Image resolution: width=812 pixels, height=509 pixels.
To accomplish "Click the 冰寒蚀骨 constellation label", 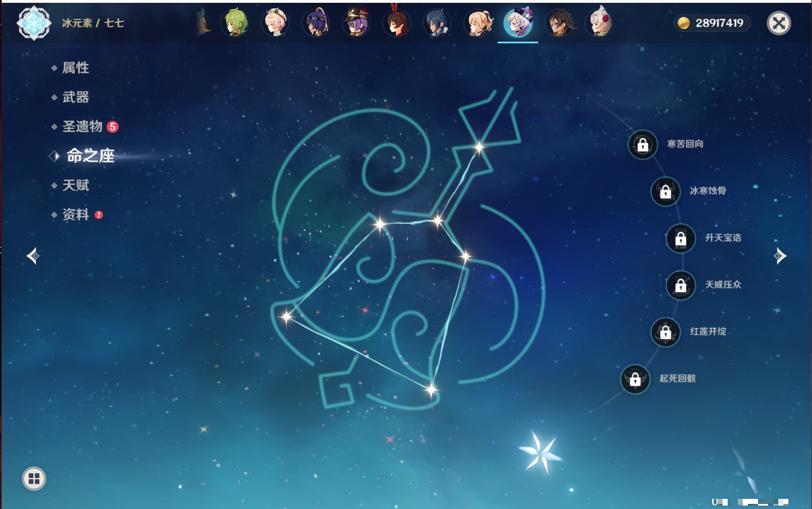I will 708,191.
